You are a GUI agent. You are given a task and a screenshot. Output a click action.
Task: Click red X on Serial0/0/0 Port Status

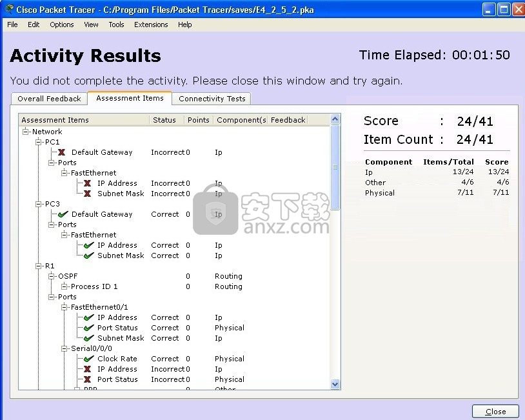coord(87,379)
